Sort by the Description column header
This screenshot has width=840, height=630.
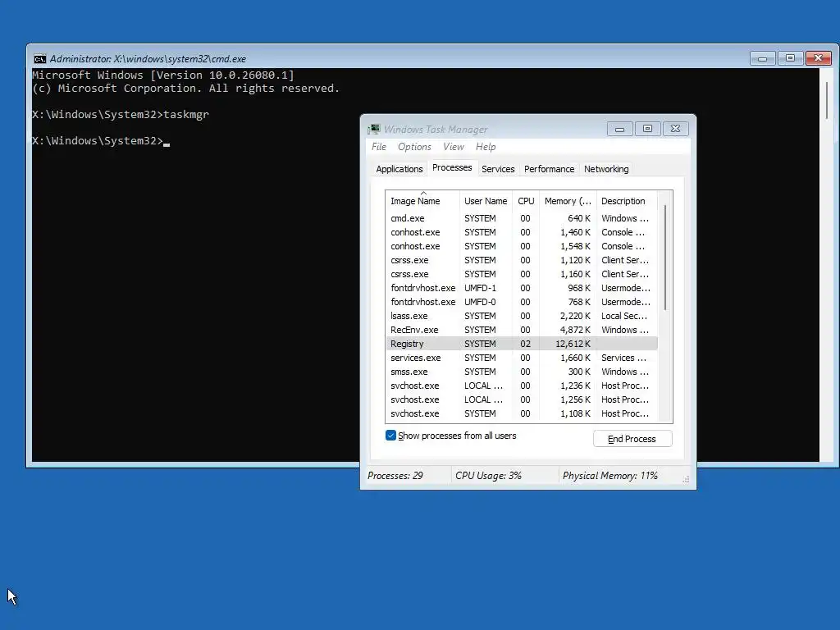coord(627,201)
